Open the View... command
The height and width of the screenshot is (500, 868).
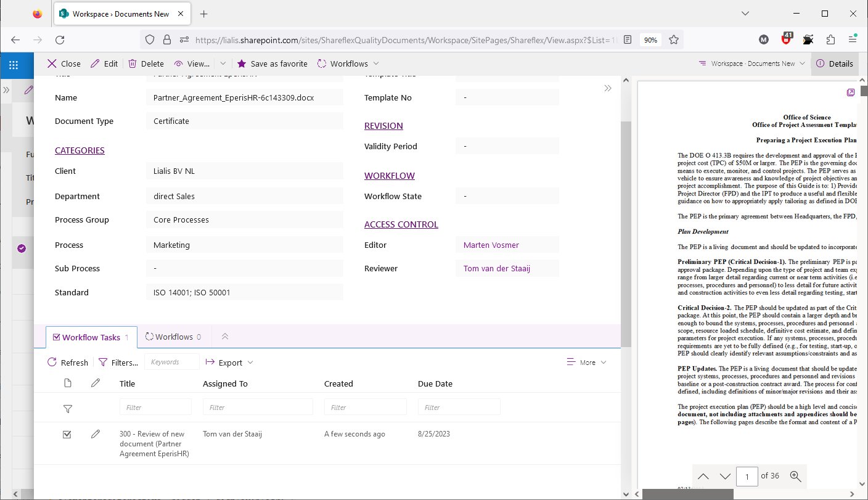click(192, 64)
